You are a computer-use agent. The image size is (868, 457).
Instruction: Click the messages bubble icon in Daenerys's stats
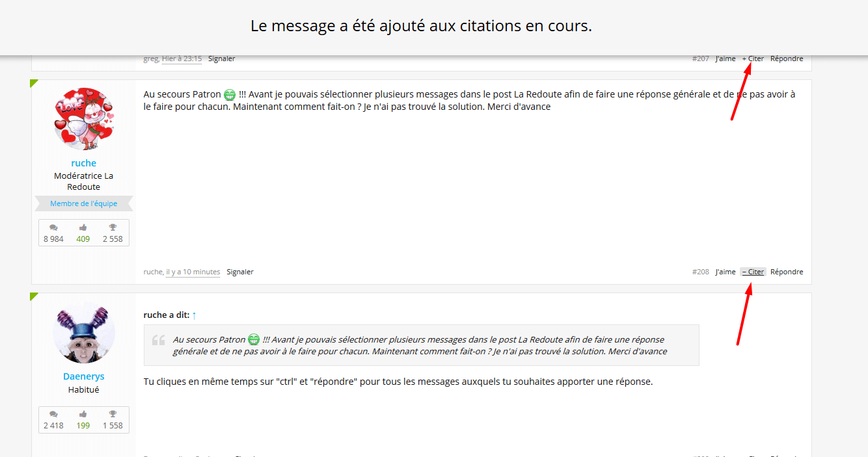(x=53, y=414)
